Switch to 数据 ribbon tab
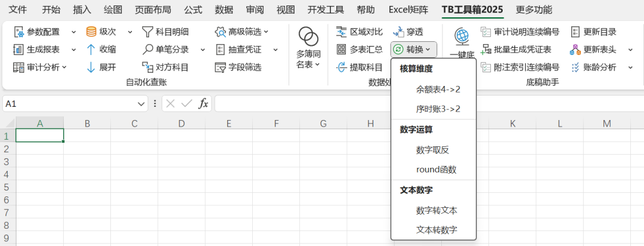Screen dimensions: 644x246 tap(224, 10)
